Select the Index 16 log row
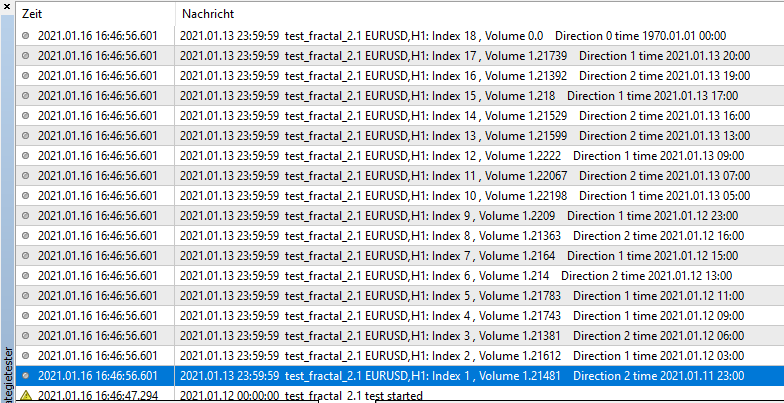This screenshot has height=403, width=784. [x=400, y=76]
